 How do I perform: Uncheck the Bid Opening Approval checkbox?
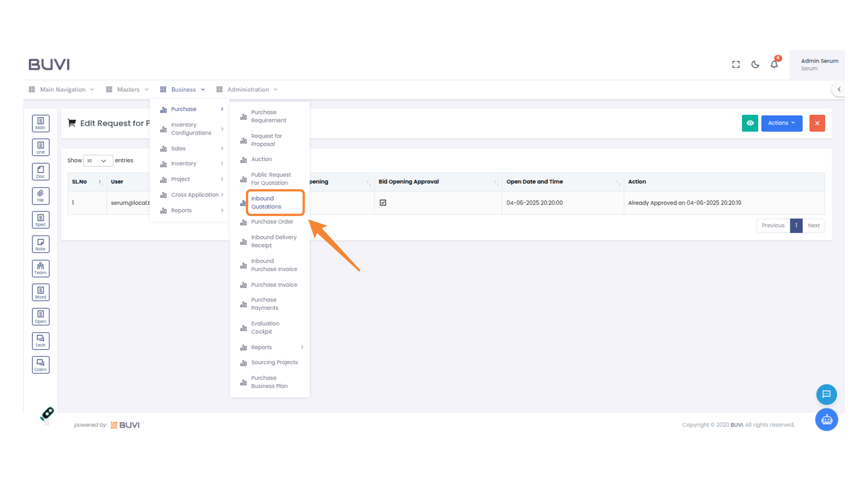[x=383, y=202]
